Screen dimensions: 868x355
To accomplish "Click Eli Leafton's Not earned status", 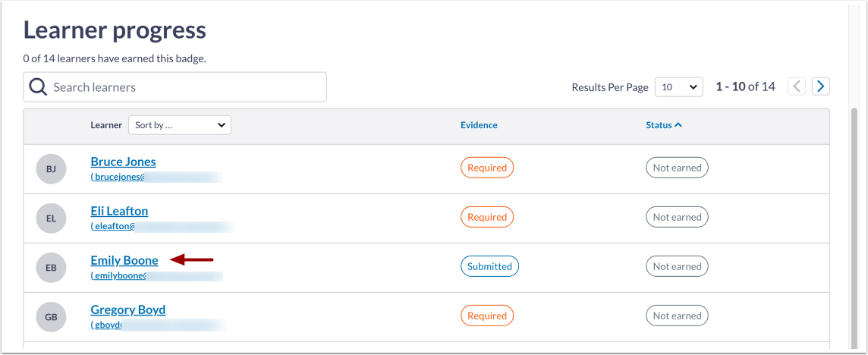I will pyautogui.click(x=677, y=217).
